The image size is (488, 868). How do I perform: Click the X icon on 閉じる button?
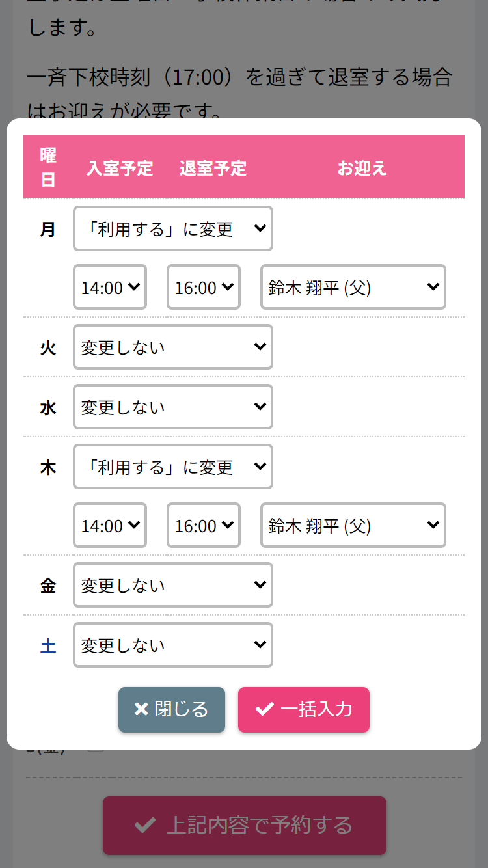(x=141, y=709)
